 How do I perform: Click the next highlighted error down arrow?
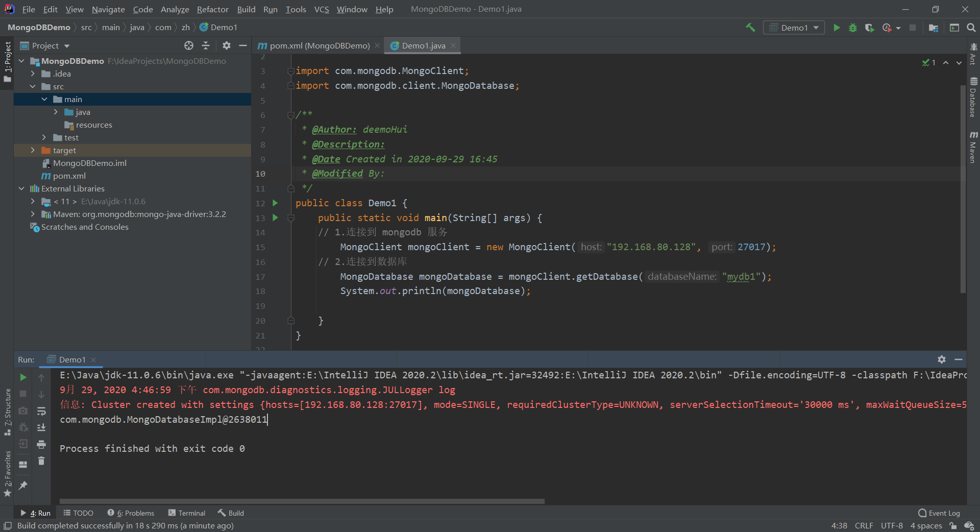[x=959, y=63]
